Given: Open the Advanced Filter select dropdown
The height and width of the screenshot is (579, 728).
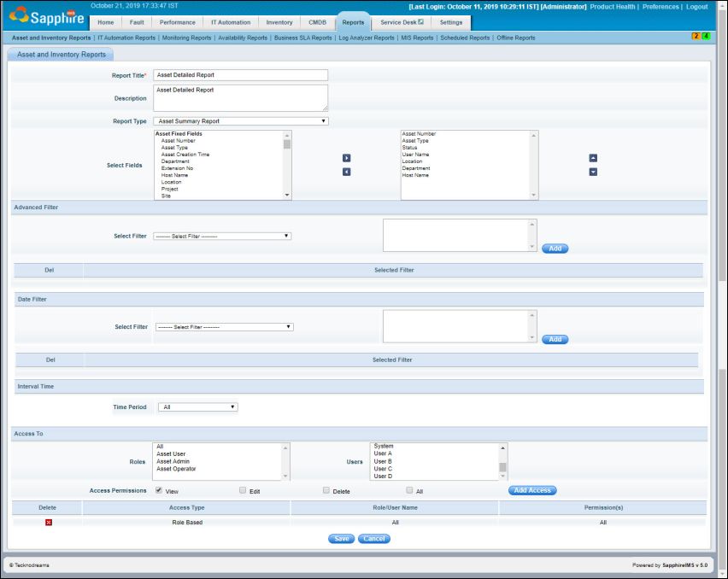Looking at the screenshot, I should pos(222,236).
